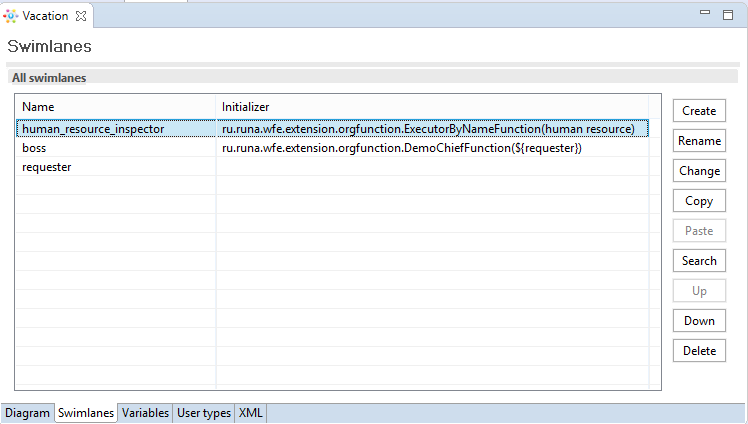
Task: Minimize the editor panel
Action: coord(706,14)
